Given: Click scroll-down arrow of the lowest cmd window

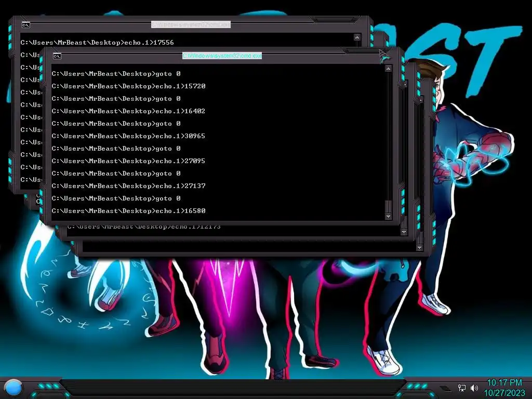Looking at the screenshot, I should coord(419,248).
